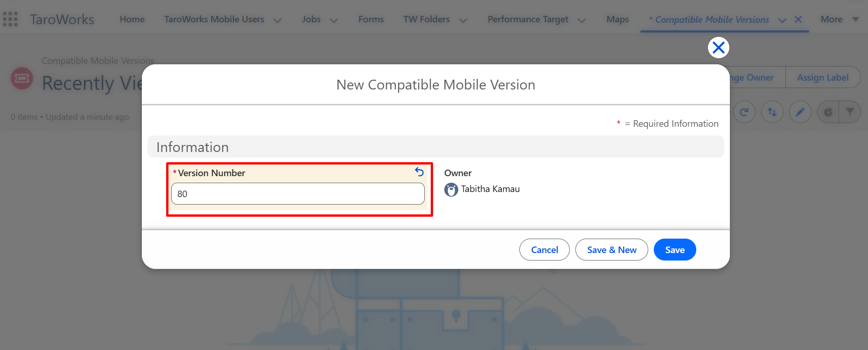Screen dimensions: 868x350
Task: Click the Save button
Action: pos(675,250)
